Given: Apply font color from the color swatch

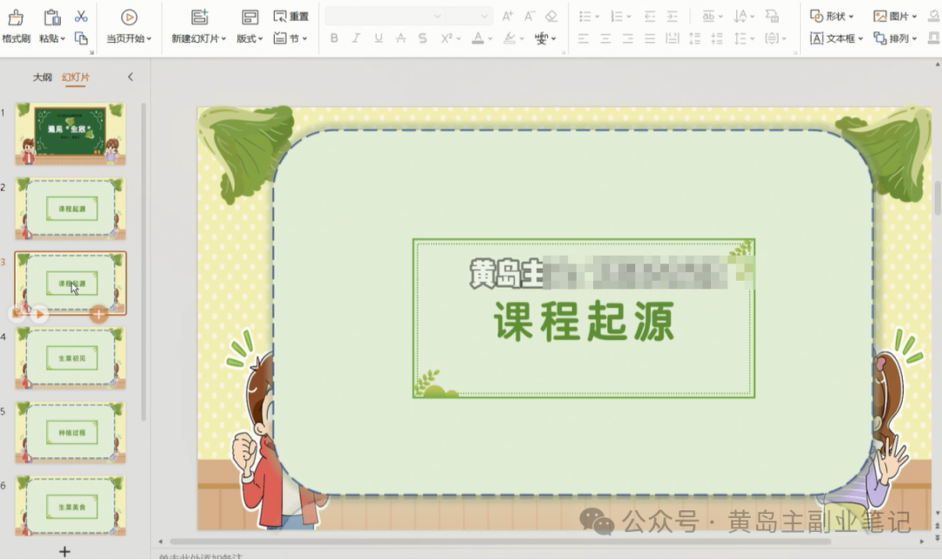Looking at the screenshot, I should [x=479, y=39].
